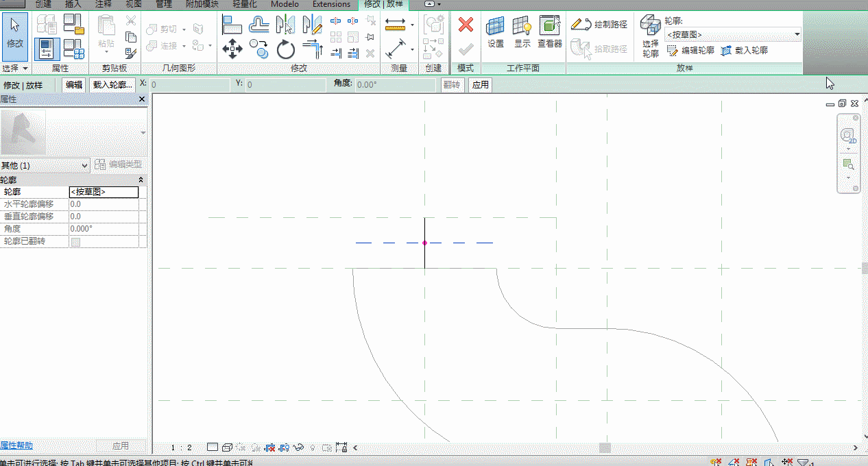Activate the Rotate tool icon
The width and height of the screenshot is (868, 466).
click(x=285, y=49)
